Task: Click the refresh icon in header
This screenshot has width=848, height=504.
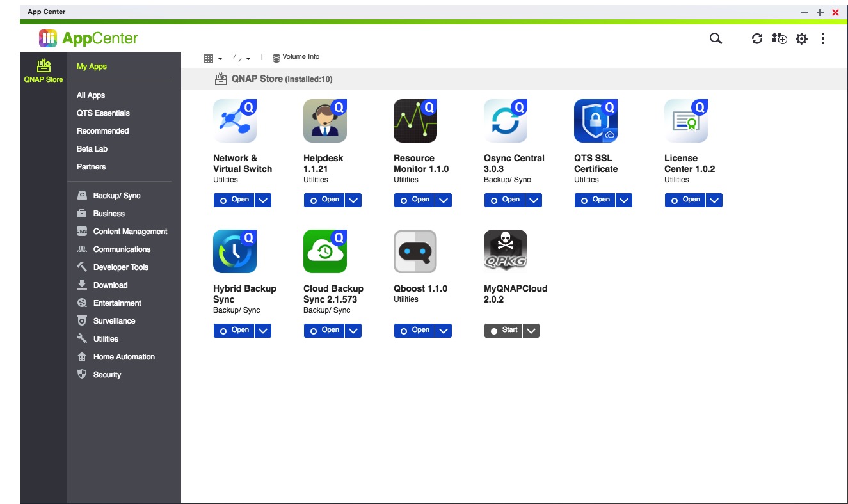Action: pyautogui.click(x=757, y=39)
